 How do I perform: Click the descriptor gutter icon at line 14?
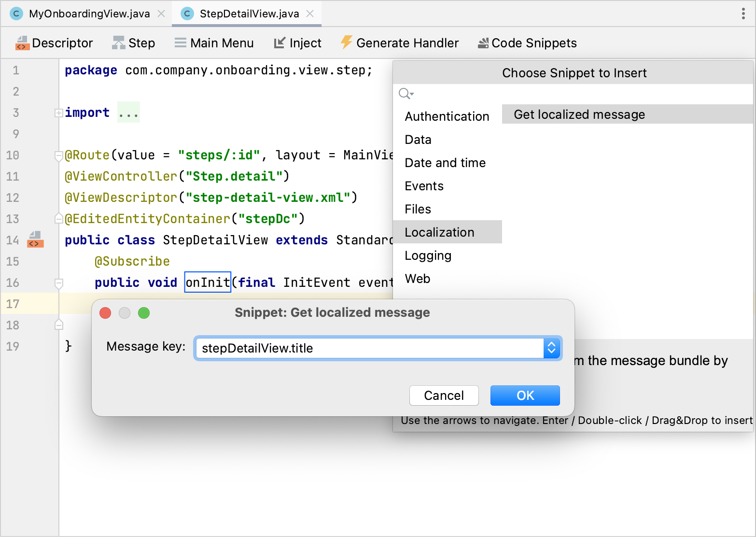35,240
